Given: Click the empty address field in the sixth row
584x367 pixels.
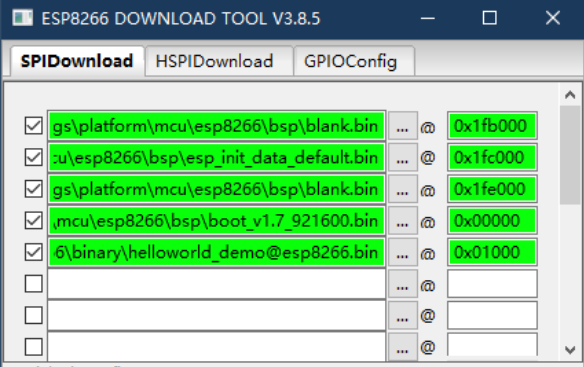Looking at the screenshot, I should [x=492, y=284].
